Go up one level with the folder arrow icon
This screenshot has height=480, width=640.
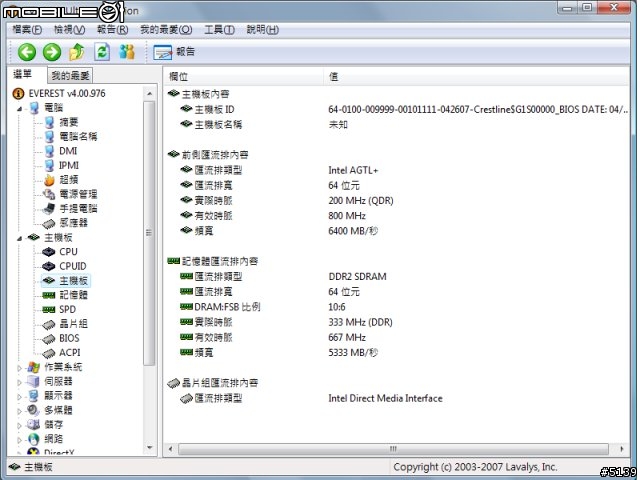pyautogui.click(x=77, y=52)
